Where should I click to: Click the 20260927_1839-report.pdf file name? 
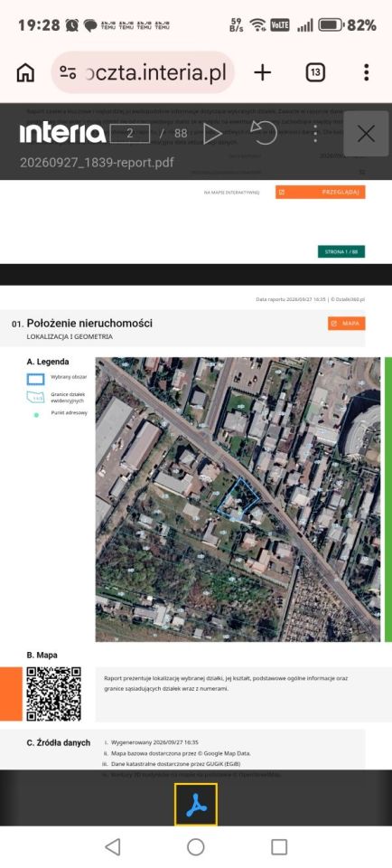click(97, 162)
